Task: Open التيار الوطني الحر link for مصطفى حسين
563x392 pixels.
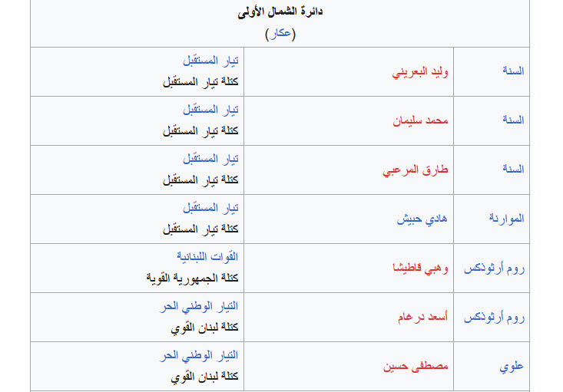Action: (199, 355)
